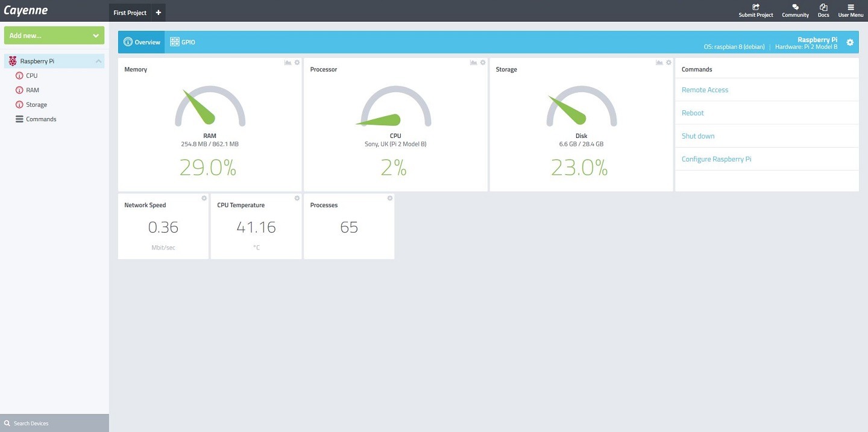Open the User Menu hamburger
868x432 pixels.
(851, 7)
